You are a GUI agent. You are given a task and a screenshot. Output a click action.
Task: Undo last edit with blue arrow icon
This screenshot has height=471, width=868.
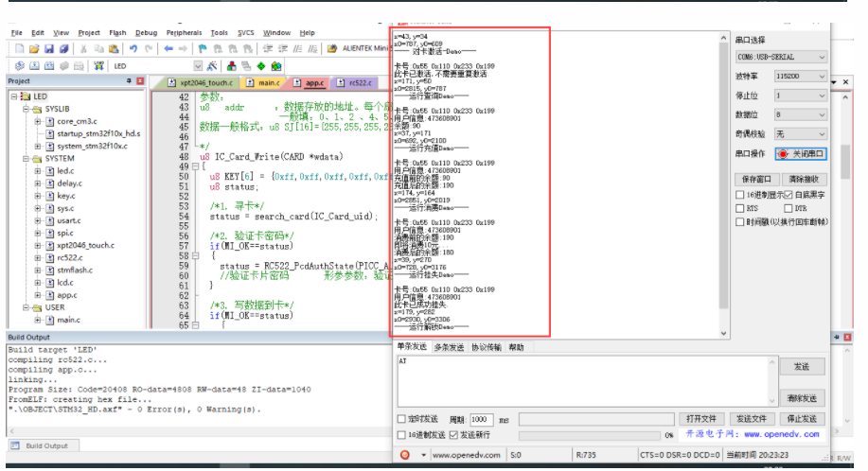pyautogui.click(x=133, y=48)
